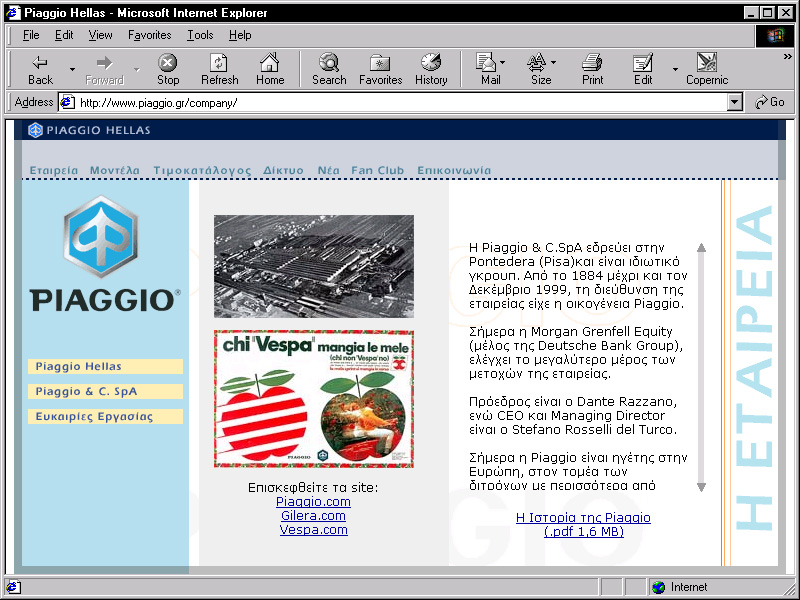Open the Help menu
800x600 pixels.
pos(240,35)
